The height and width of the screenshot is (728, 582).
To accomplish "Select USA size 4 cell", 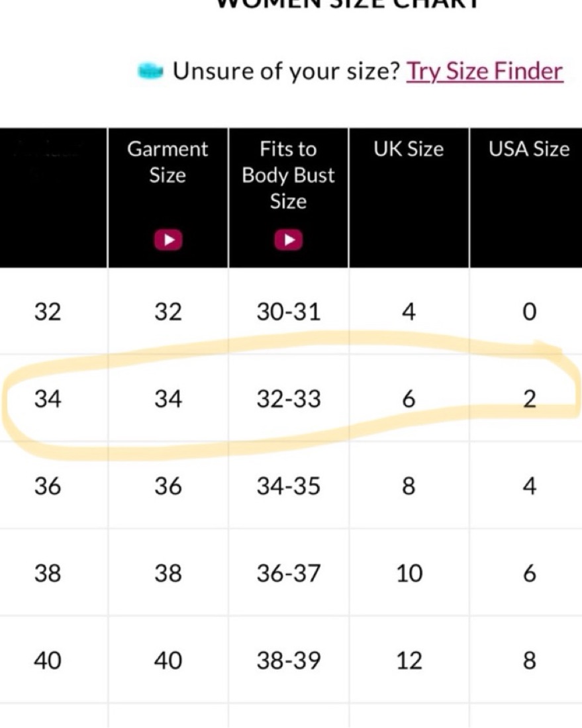I will click(x=529, y=486).
